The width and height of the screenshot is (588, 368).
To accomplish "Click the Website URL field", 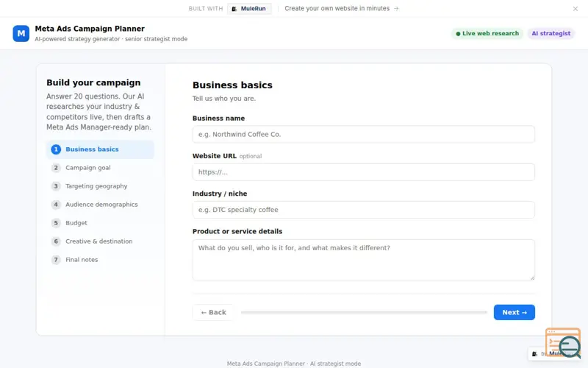I will pyautogui.click(x=363, y=172).
